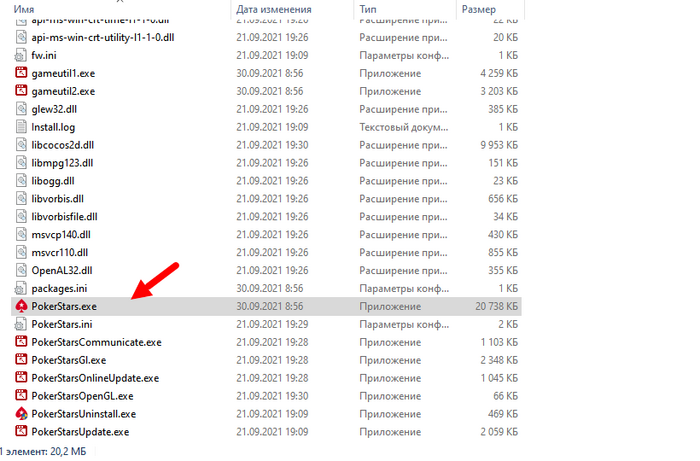
Task: Click the 2 059 КБ size value
Action: coord(499,432)
